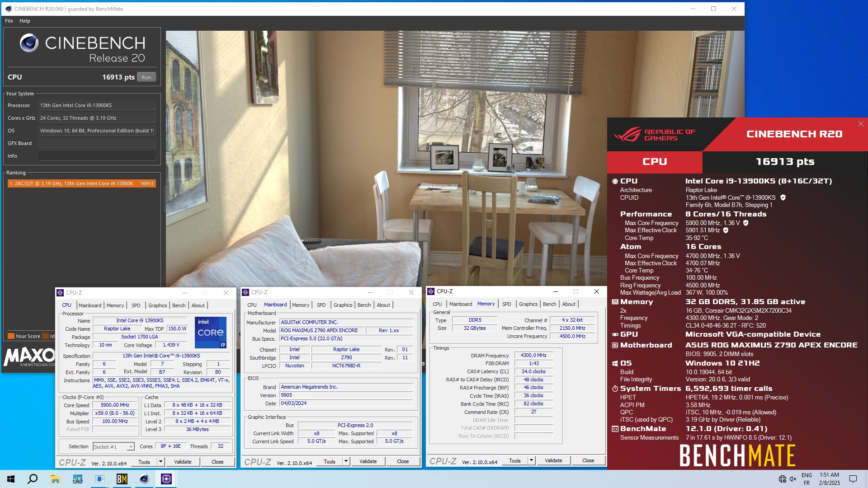This screenshot has width=868, height=488.
Task: Open notification center icon
Action: point(853,479)
